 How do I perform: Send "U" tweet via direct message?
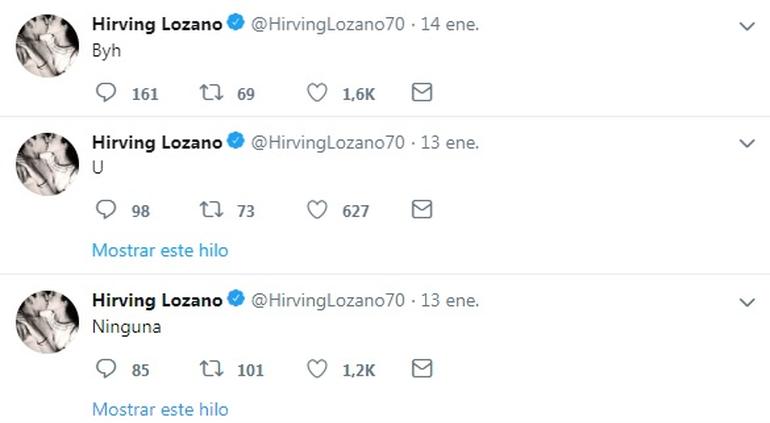[x=422, y=210]
